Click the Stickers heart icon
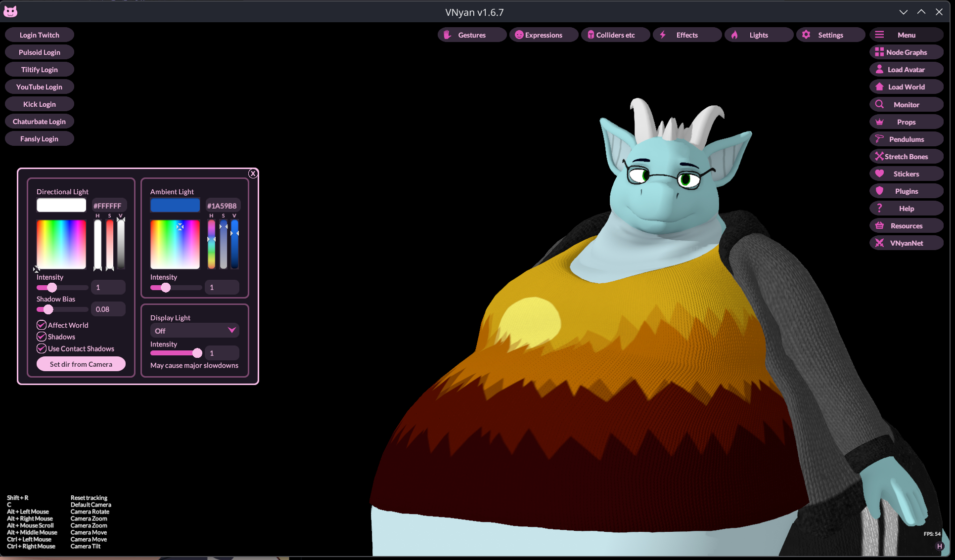Viewport: 955px width, 560px height. click(x=879, y=173)
